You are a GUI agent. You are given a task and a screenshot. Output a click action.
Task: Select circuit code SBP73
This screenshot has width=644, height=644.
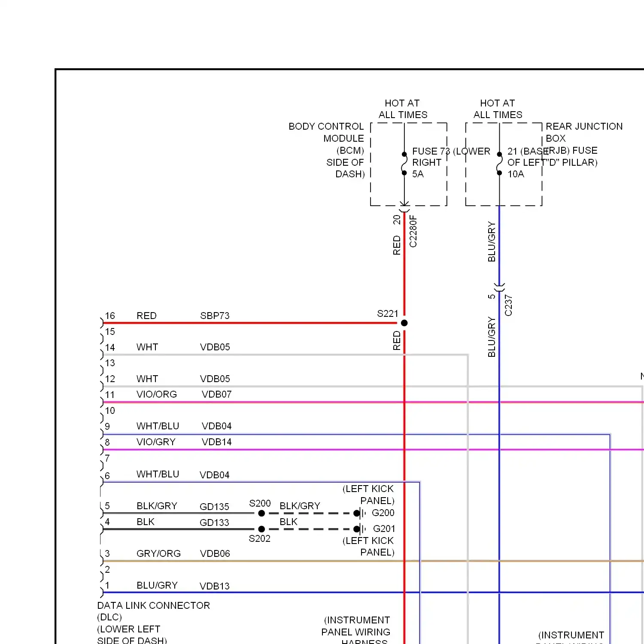point(215,316)
